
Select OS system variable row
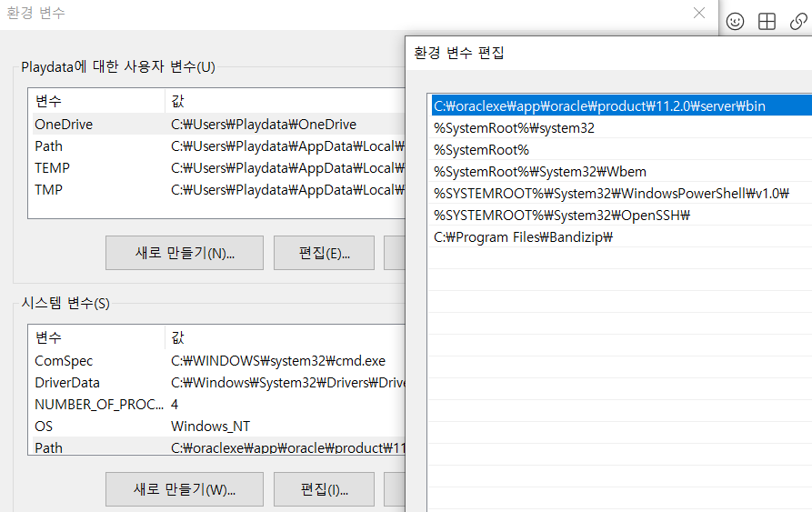tap(218, 427)
